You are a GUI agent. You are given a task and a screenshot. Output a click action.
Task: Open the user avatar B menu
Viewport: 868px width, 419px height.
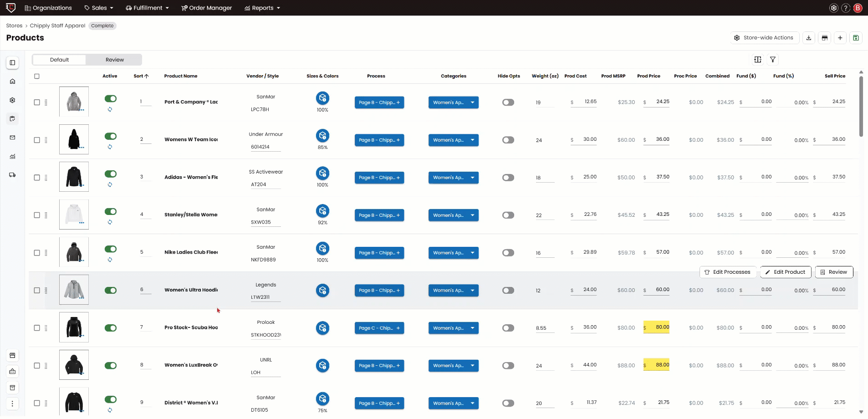coord(858,8)
